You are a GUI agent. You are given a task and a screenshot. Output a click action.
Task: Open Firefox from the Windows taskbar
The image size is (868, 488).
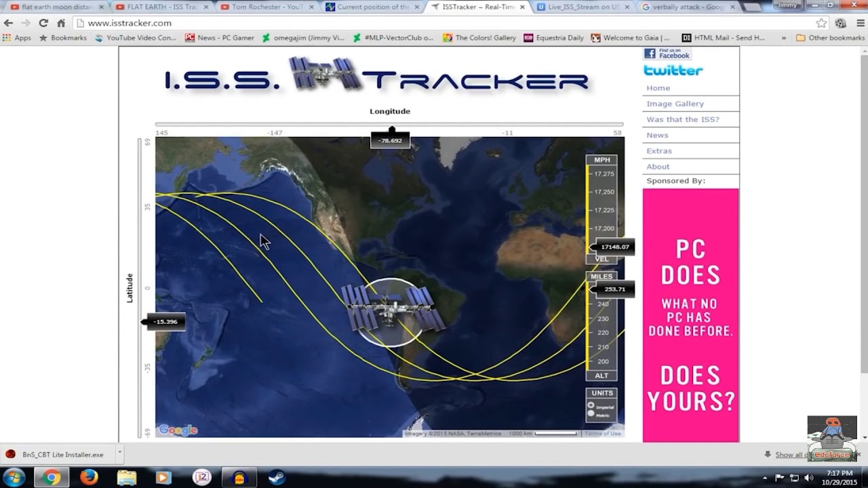pyautogui.click(x=89, y=477)
